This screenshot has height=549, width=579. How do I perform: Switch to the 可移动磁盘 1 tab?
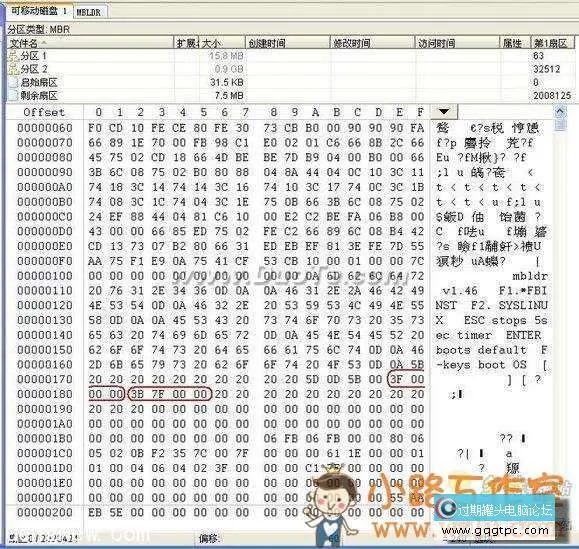point(39,11)
